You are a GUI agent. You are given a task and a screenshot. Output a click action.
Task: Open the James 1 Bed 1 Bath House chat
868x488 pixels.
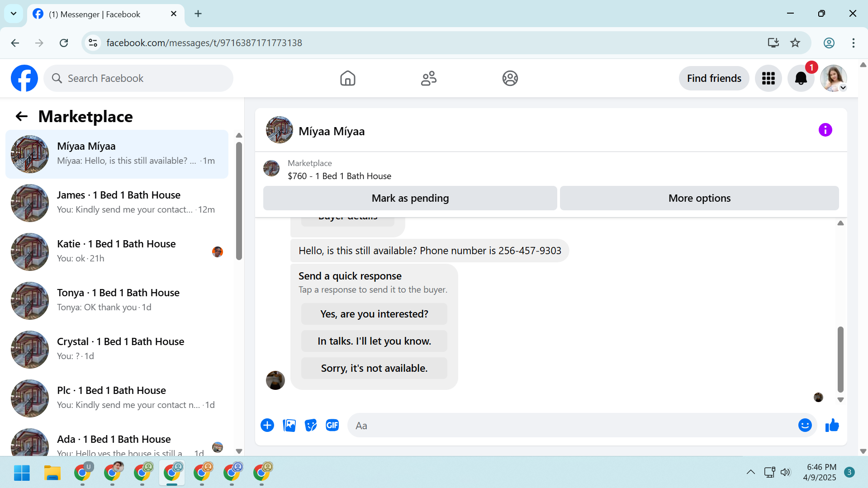click(x=117, y=203)
